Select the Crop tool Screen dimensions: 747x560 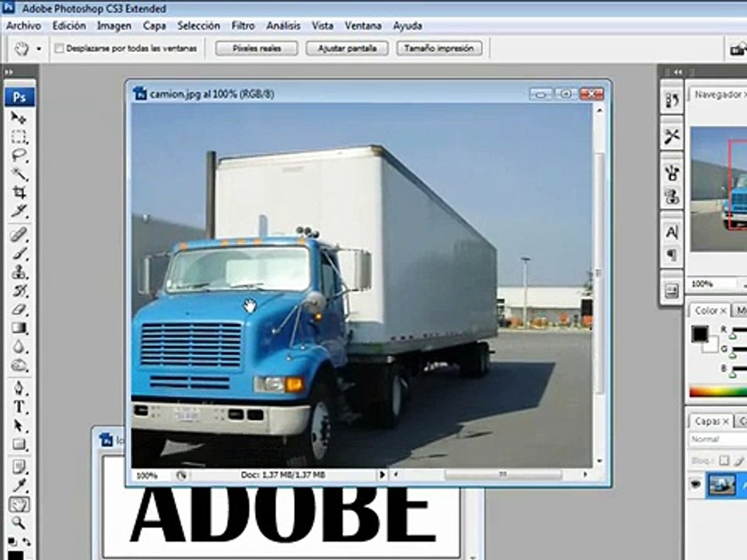(x=19, y=193)
